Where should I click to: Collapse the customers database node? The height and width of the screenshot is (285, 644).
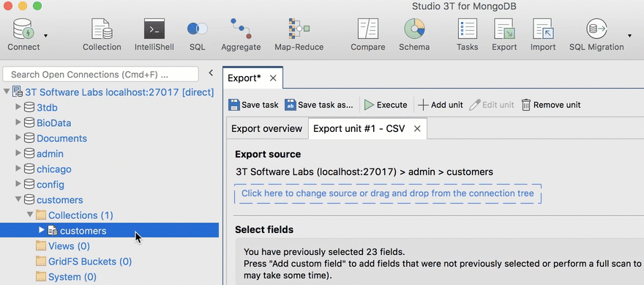pos(18,199)
